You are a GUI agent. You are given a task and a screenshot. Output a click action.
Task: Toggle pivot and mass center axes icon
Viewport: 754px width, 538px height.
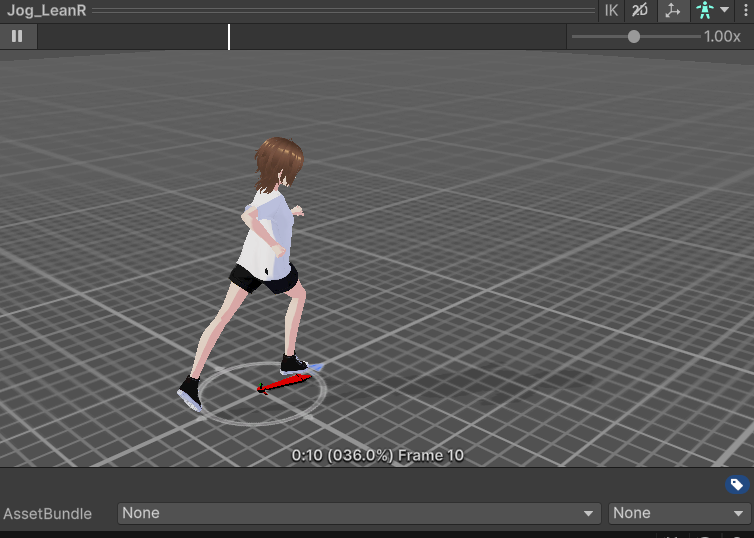pyautogui.click(x=673, y=10)
